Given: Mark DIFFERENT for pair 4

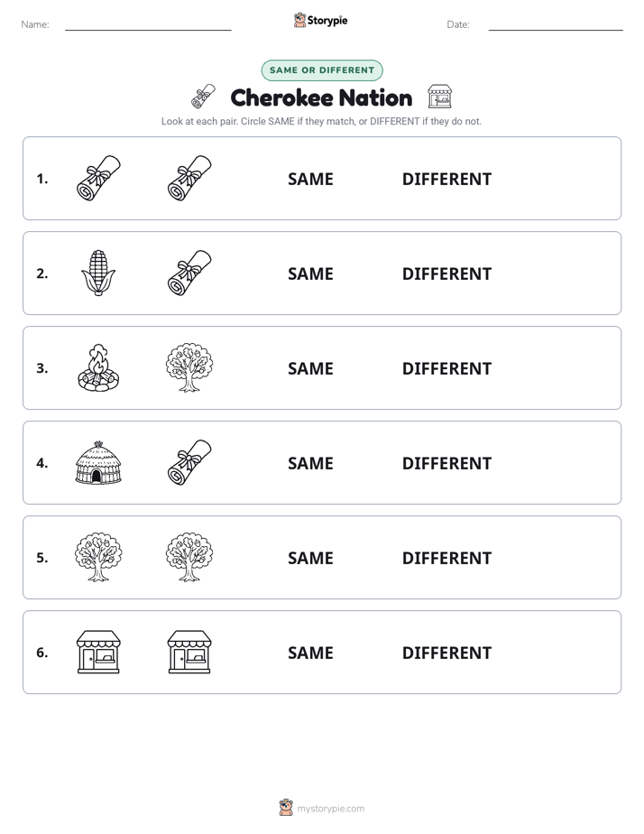Looking at the screenshot, I should (x=446, y=463).
